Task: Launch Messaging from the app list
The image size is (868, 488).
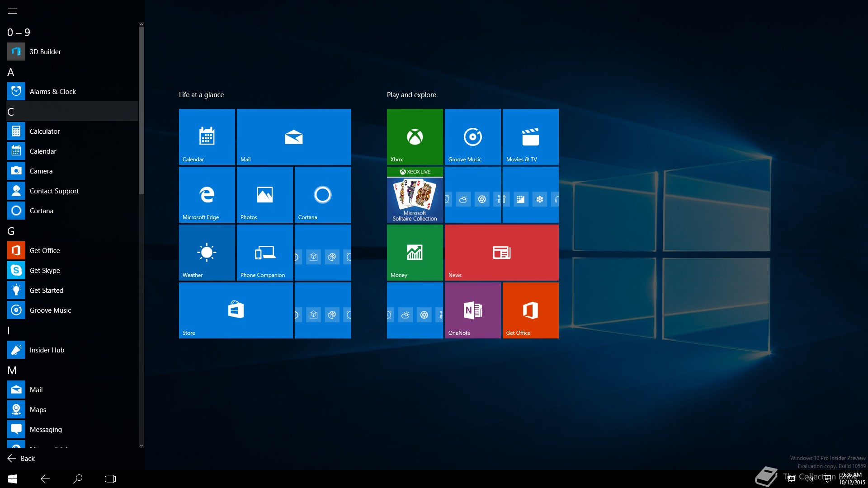Action: [x=72, y=429]
